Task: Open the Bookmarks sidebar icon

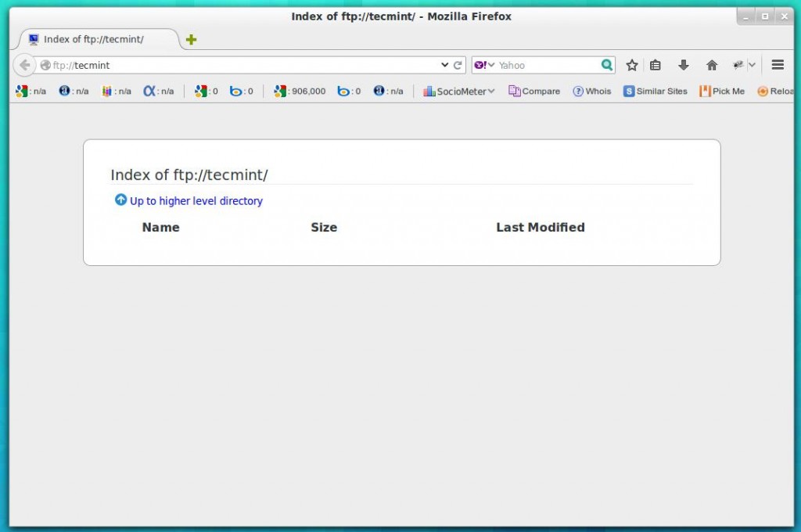Action: 656,65
